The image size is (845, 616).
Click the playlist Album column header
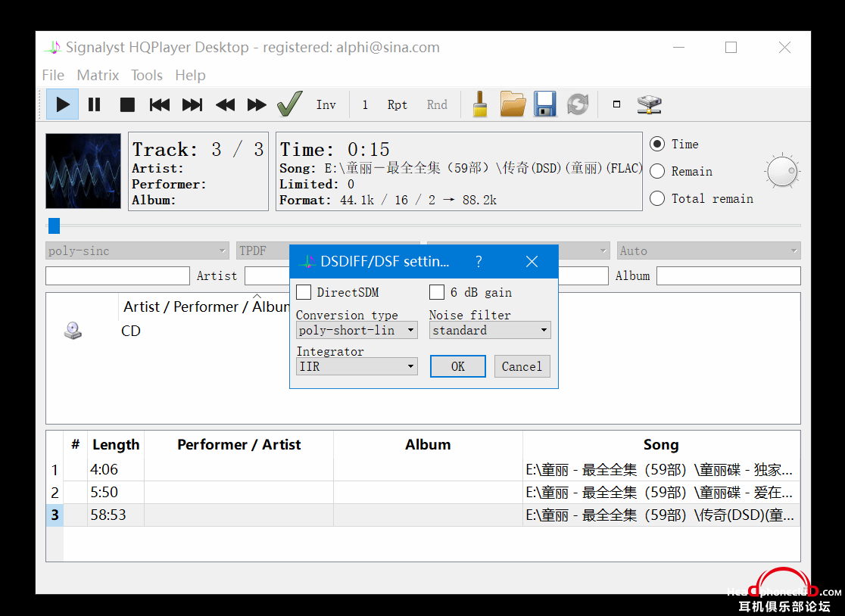coord(428,445)
